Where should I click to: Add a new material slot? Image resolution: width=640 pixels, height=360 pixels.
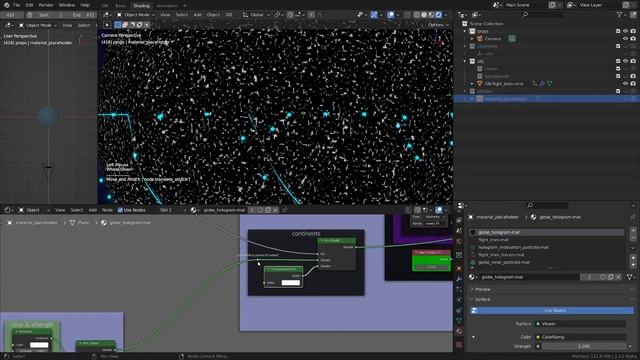click(x=633, y=231)
